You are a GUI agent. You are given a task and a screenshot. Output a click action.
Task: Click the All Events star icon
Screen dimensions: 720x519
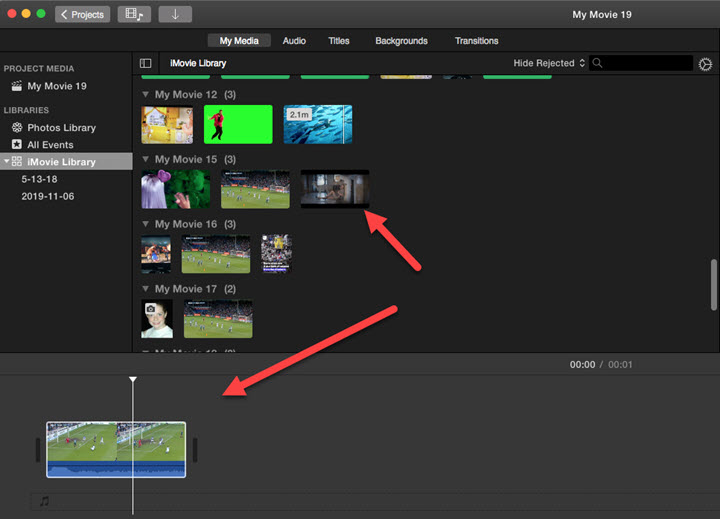(x=17, y=144)
